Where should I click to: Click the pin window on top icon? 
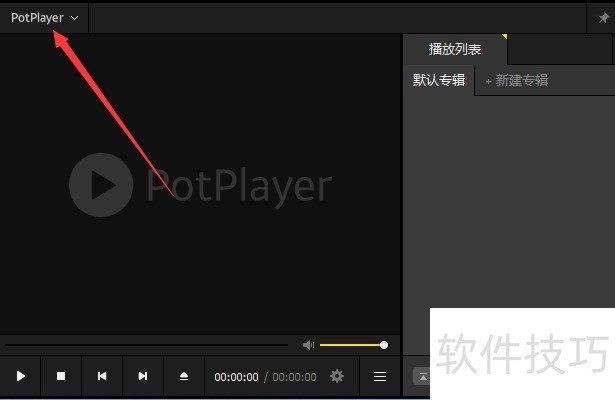pyautogui.click(x=604, y=18)
